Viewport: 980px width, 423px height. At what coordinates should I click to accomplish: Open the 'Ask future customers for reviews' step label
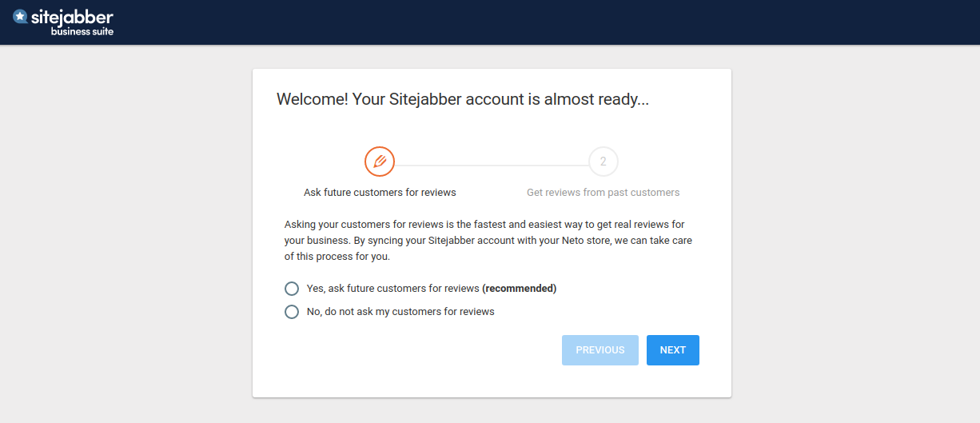pyautogui.click(x=380, y=193)
